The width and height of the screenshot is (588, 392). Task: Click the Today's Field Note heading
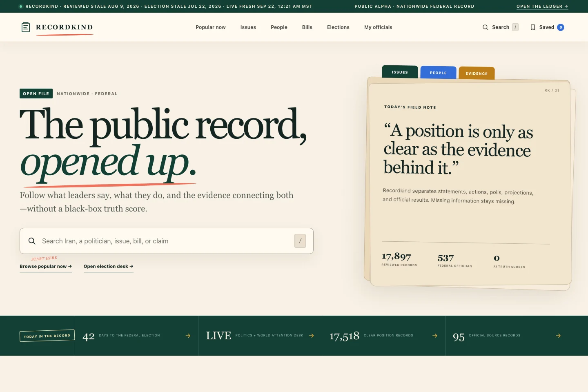[410, 107]
